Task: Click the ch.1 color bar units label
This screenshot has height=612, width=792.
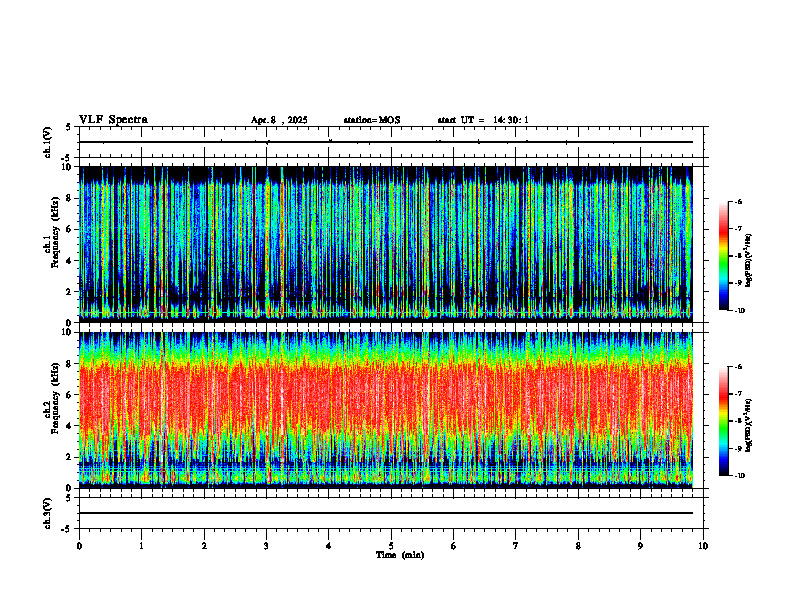Action: (749, 260)
